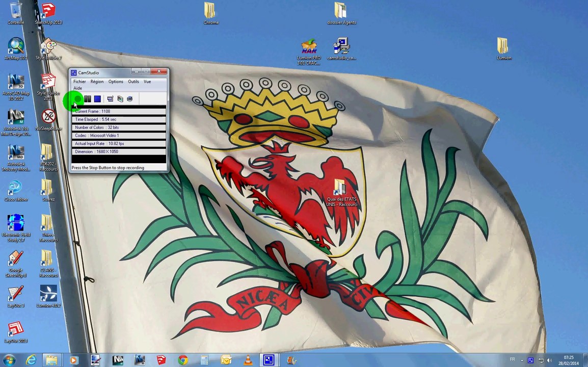Select the RD6202 Raccourci folder
The width and height of the screenshot is (588, 367).
click(48, 158)
